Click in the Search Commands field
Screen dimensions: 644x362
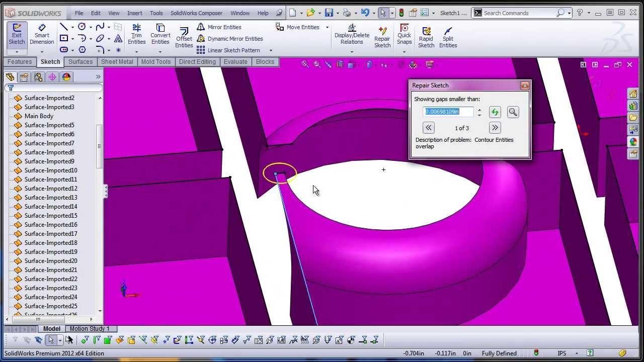pos(518,13)
